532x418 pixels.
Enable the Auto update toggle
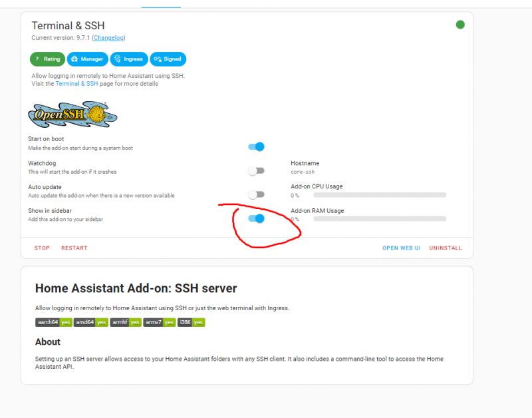[255, 194]
